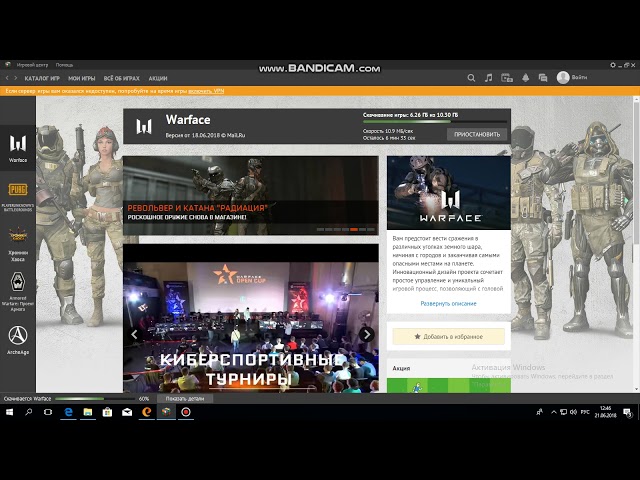Expand description with Развернуть описание
This screenshot has height=480, width=640.
coord(449,304)
